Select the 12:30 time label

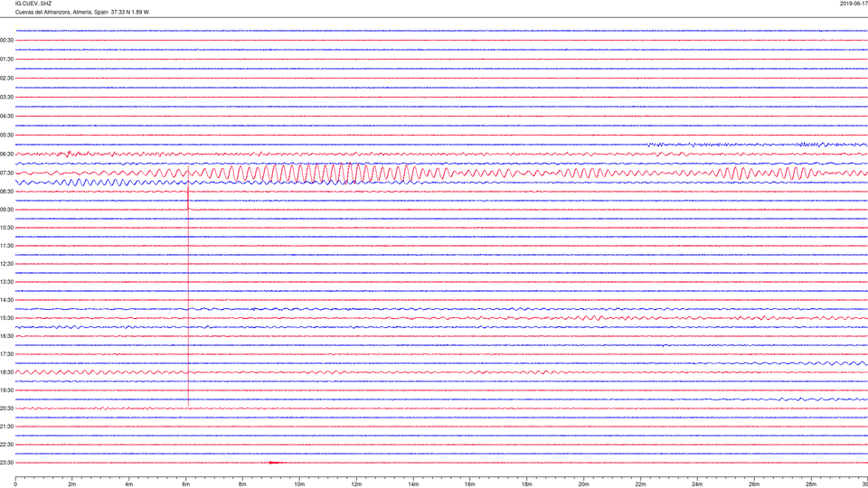pyautogui.click(x=6, y=264)
